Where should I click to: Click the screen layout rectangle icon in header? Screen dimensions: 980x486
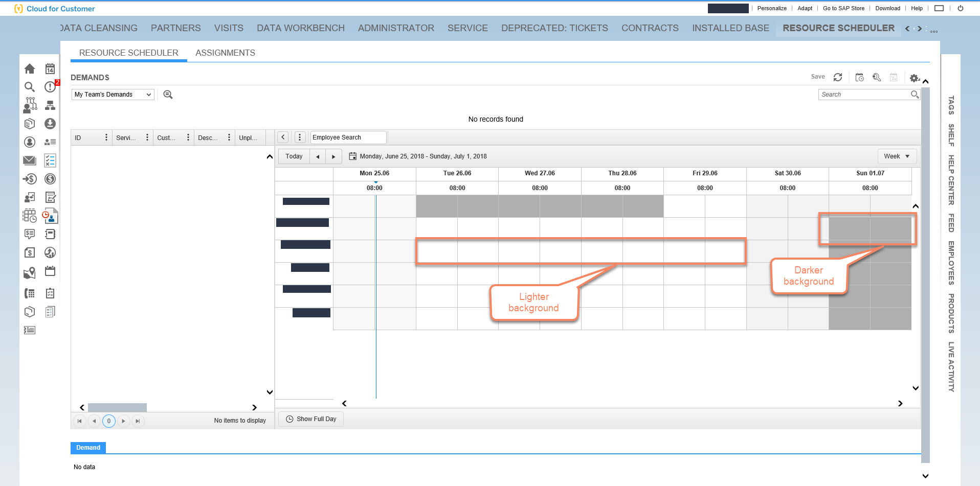(x=939, y=8)
